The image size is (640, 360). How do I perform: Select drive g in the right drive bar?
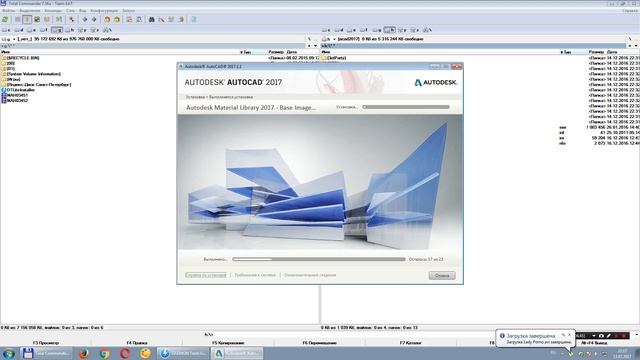pyautogui.click(x=376, y=30)
